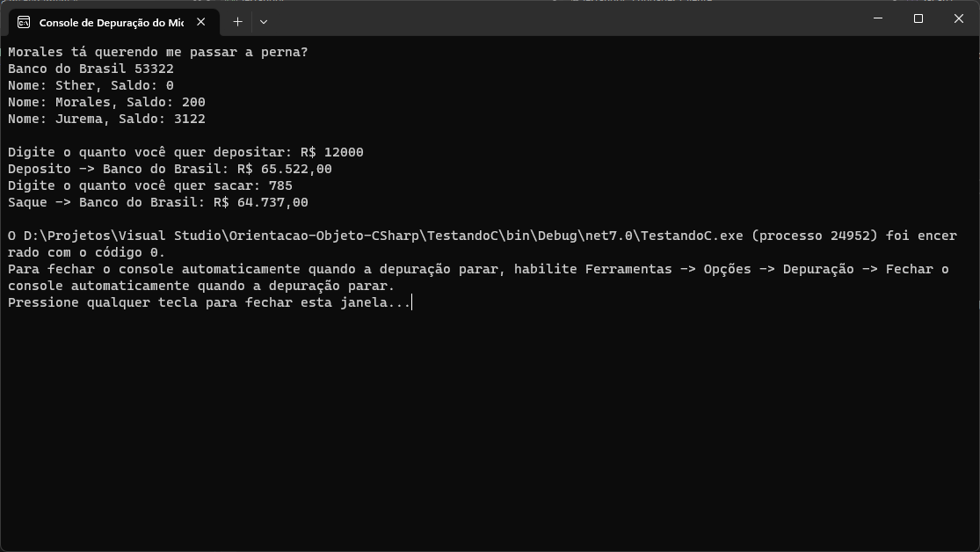Open the tab dropdown chevron menu
980x552 pixels.
[x=263, y=22]
